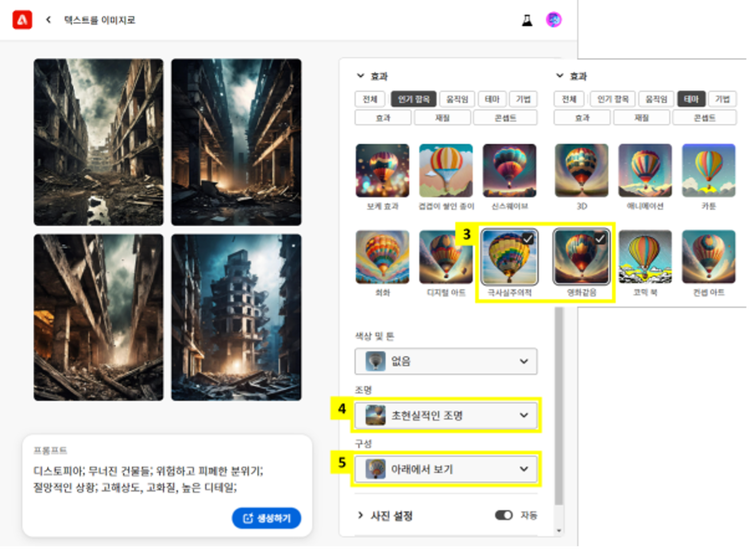750x550 pixels.
Task: Open the generated dark alley image with glowing light
Action: [236, 142]
